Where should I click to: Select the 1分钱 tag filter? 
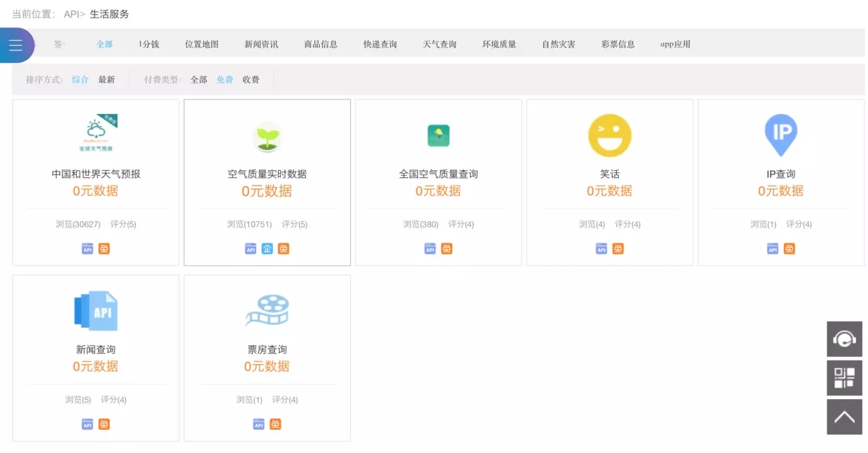pos(149,44)
